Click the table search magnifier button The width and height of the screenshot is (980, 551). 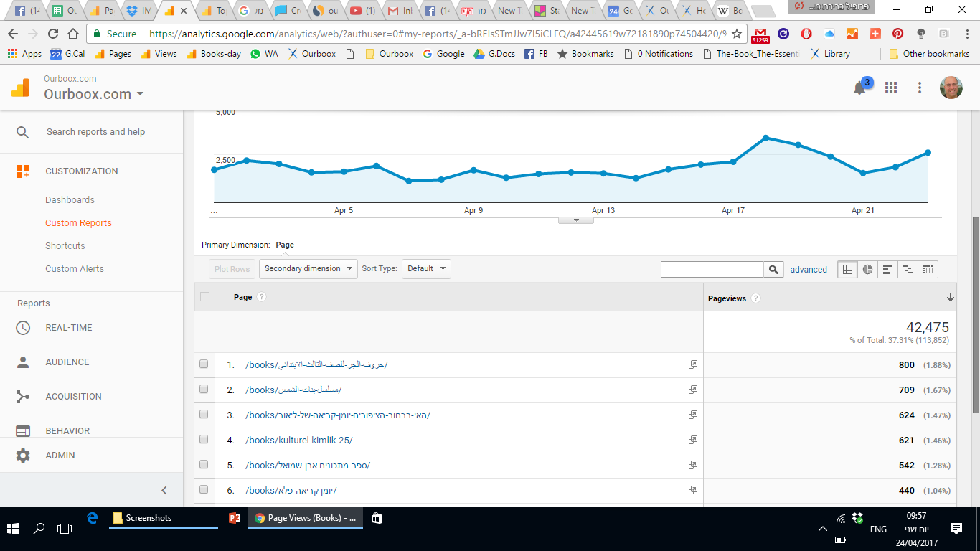pos(773,270)
